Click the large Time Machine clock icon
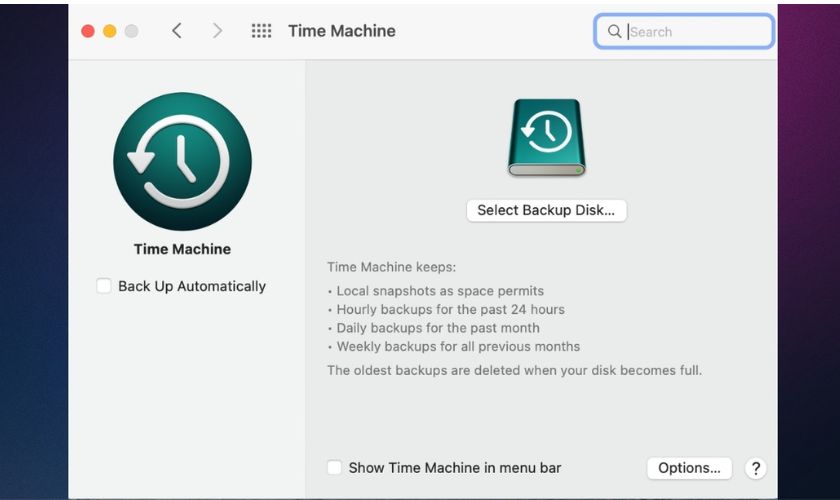Image resolution: width=840 pixels, height=500 pixels. click(182, 161)
